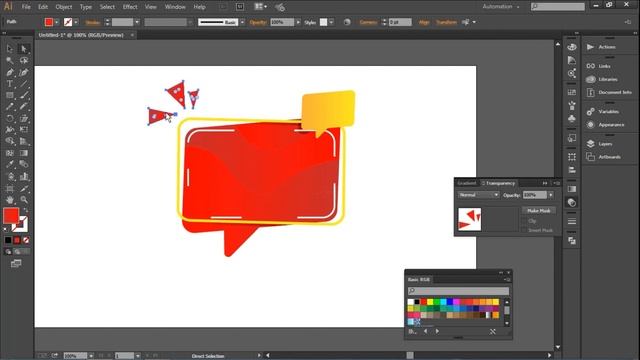
Task: Click the Transform link in control bar
Action: coord(446,22)
